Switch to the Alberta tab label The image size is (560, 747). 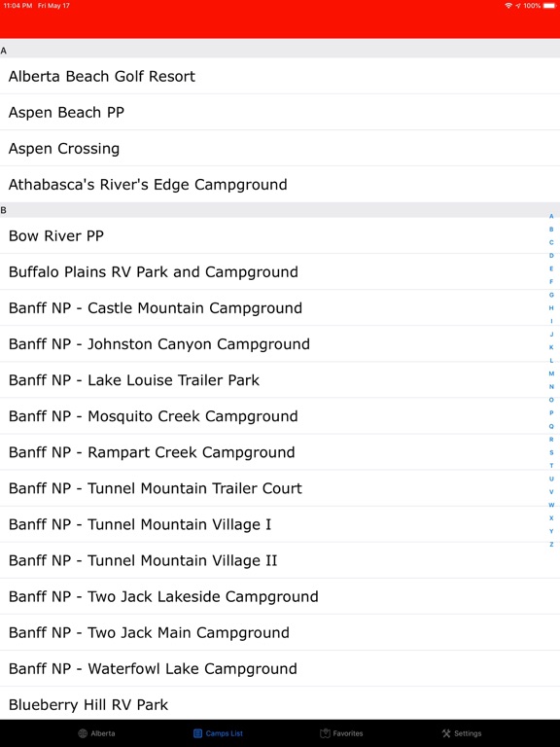pyautogui.click(x=103, y=733)
